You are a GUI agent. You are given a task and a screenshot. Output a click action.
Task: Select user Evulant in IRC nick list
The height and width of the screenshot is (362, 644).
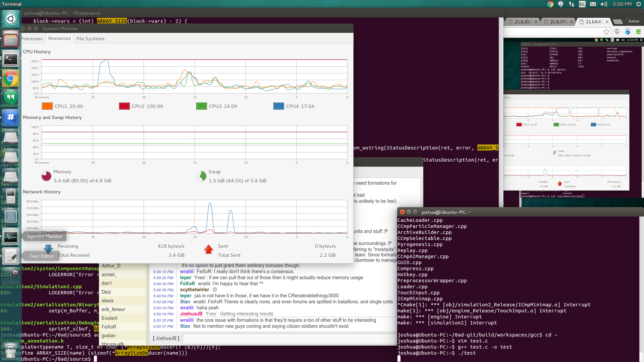[x=122, y=318]
